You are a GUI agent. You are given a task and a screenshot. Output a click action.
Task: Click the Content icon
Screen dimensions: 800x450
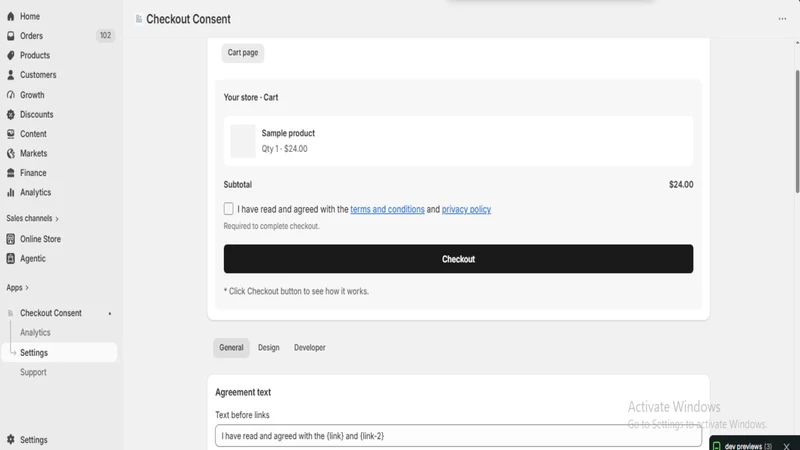11,134
